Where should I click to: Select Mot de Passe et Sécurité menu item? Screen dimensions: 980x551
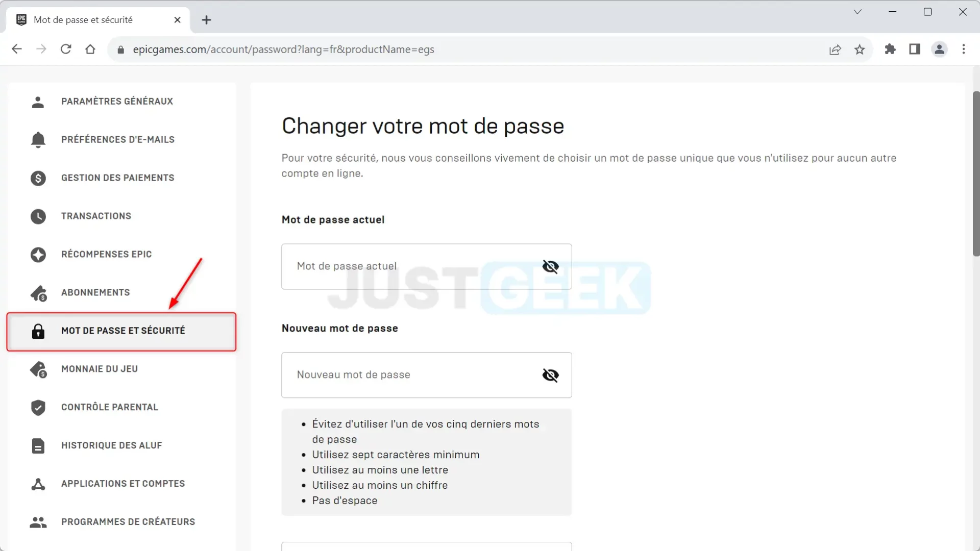click(123, 330)
